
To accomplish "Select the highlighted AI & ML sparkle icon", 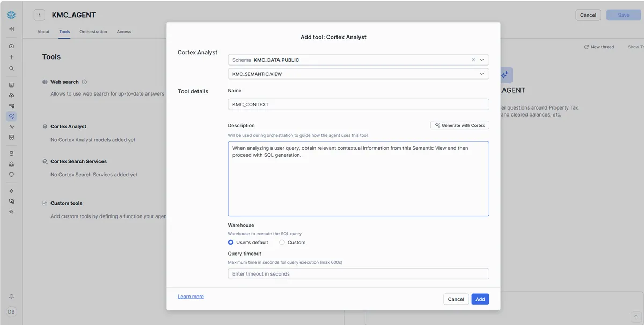I will click(11, 116).
